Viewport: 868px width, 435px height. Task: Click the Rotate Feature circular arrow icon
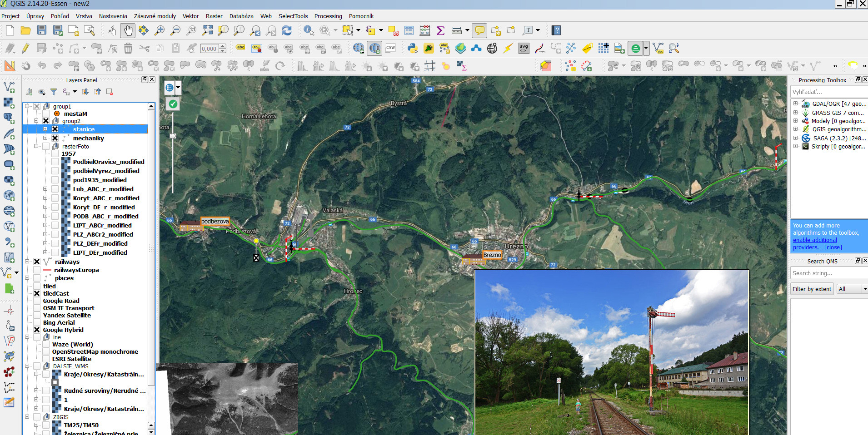(x=280, y=66)
